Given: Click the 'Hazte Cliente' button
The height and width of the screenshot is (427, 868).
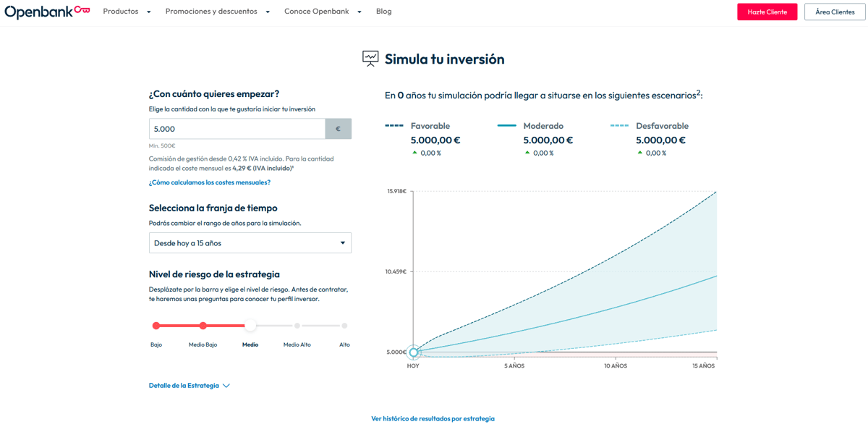Looking at the screenshot, I should coord(767,12).
